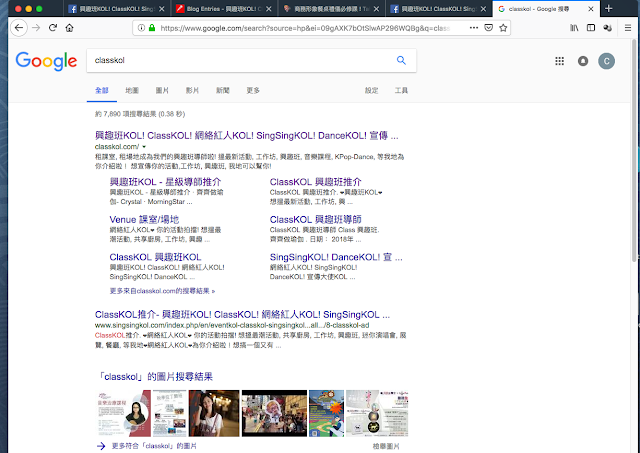Open second image thumbnail white flyer
The height and width of the screenshot is (453, 640).
[x=169, y=413]
